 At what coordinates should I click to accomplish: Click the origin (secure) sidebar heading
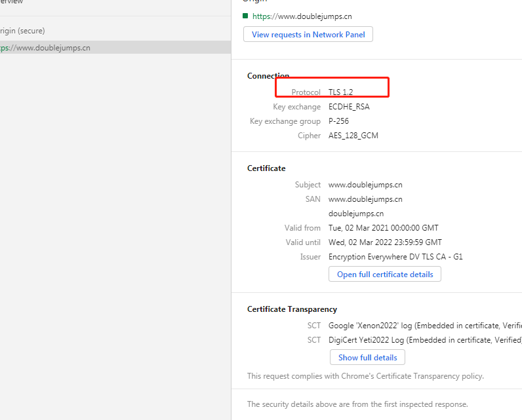(22, 31)
